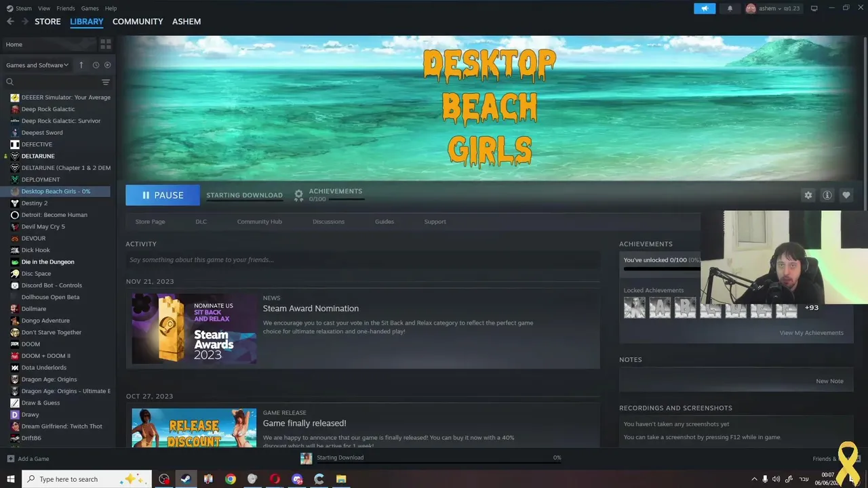This screenshot has height=488, width=868.
Task: Toggle the recent activity clock filter
Action: pyautogui.click(x=96, y=65)
